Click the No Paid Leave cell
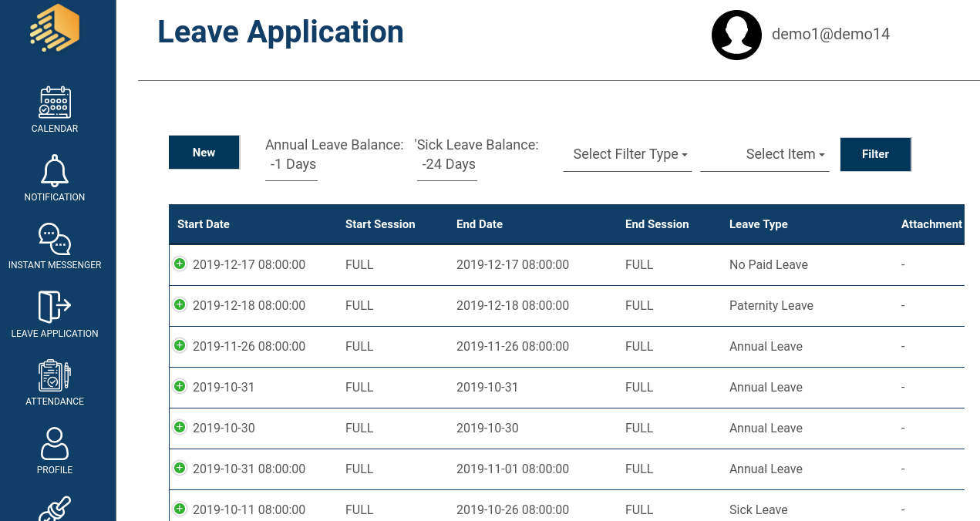The width and height of the screenshot is (980, 521). tap(769, 264)
